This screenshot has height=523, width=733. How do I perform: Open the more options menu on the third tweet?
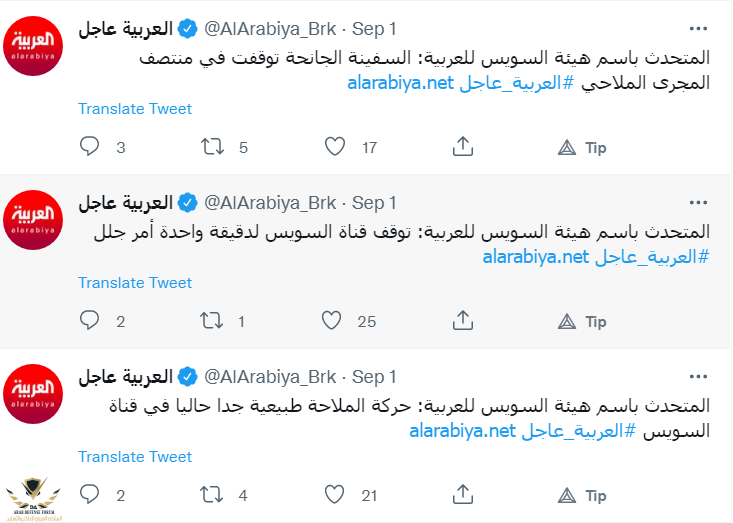[698, 377]
